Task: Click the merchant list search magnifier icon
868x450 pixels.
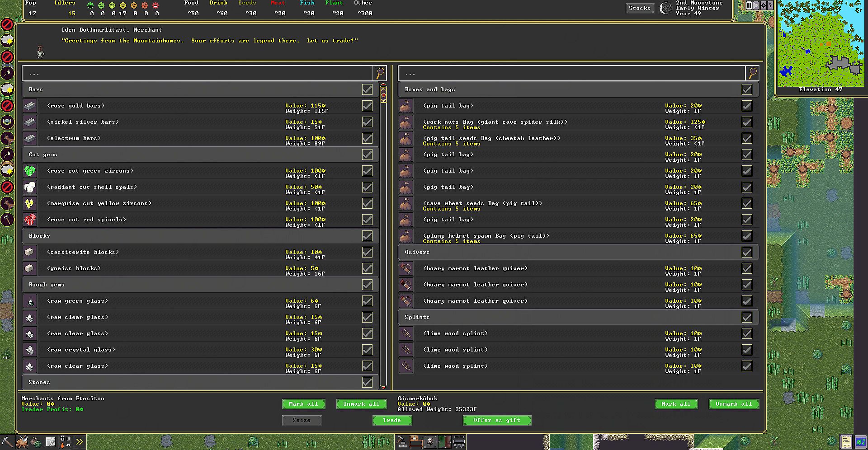Action: [380, 73]
